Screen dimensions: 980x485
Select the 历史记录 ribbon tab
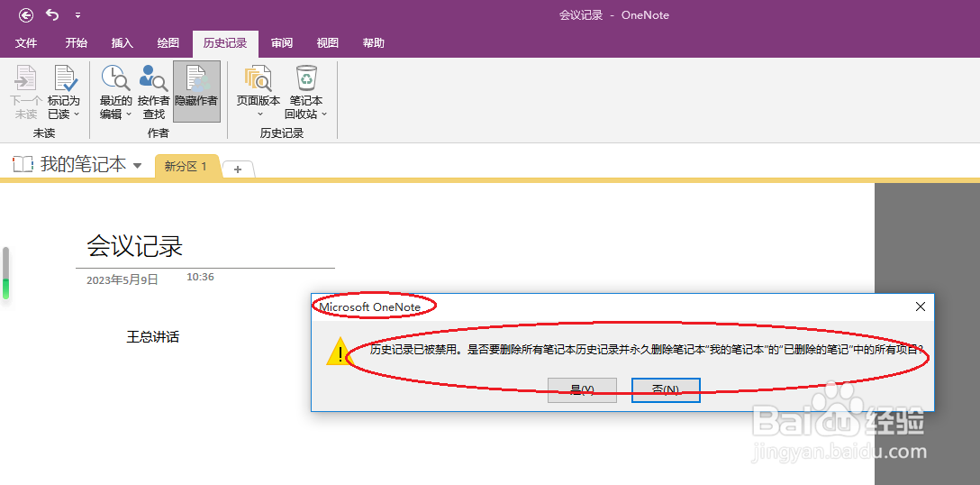pos(225,43)
